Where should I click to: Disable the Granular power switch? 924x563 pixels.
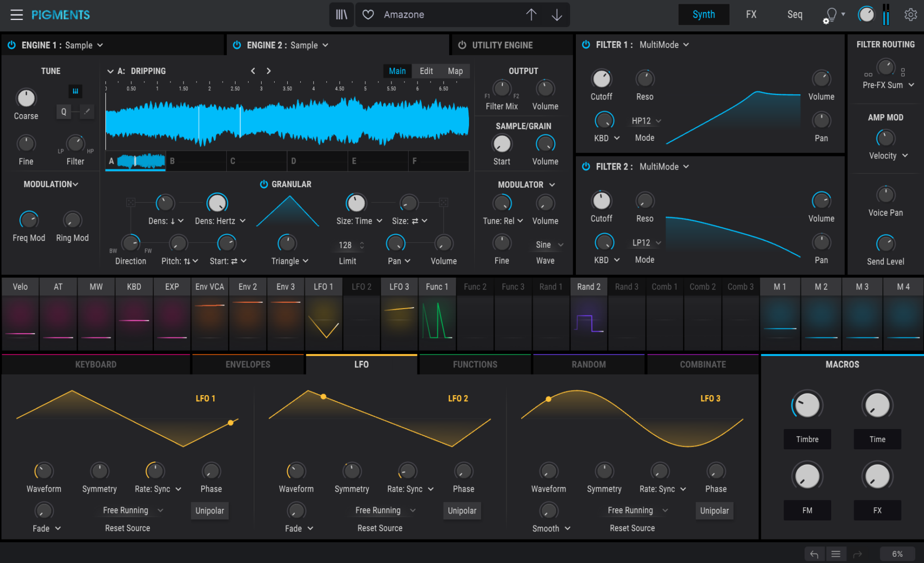point(264,184)
